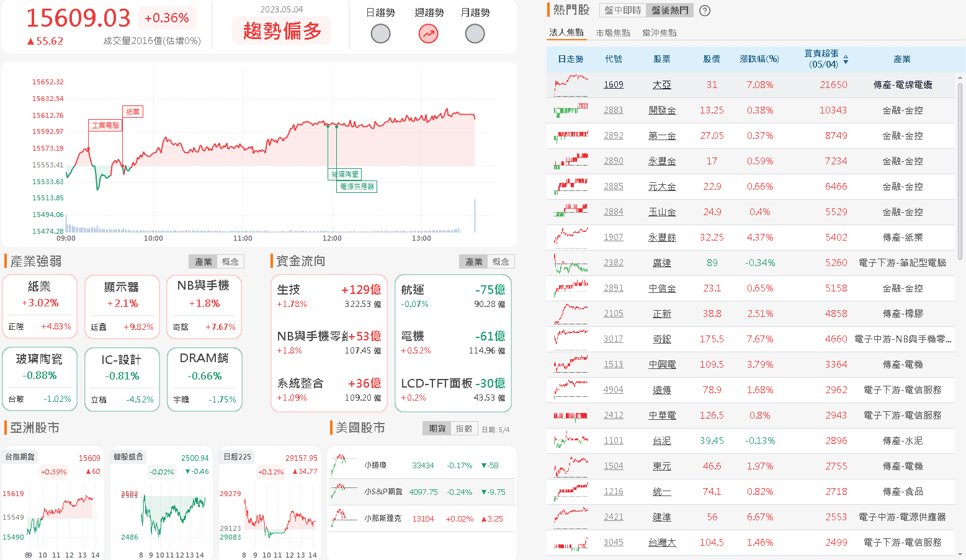Switch US market view to 指數
The image size is (966, 560).
[x=464, y=429]
